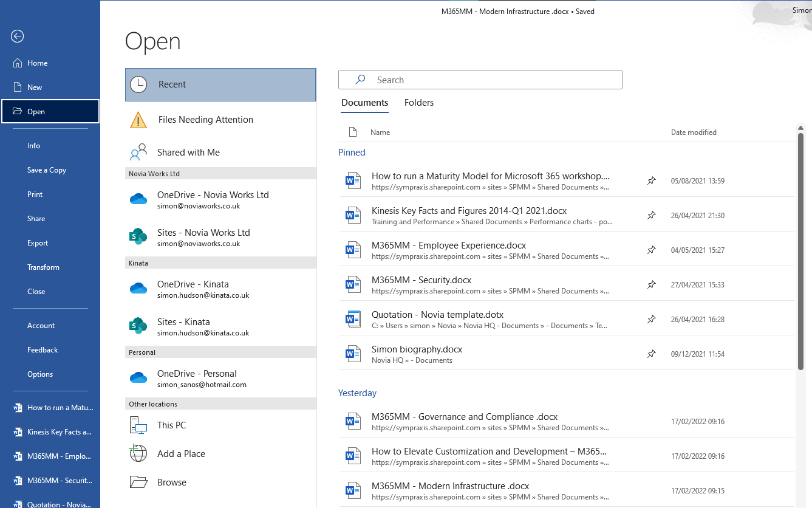The width and height of the screenshot is (812, 508).
Task: Switch to the Folders tab
Action: click(418, 102)
